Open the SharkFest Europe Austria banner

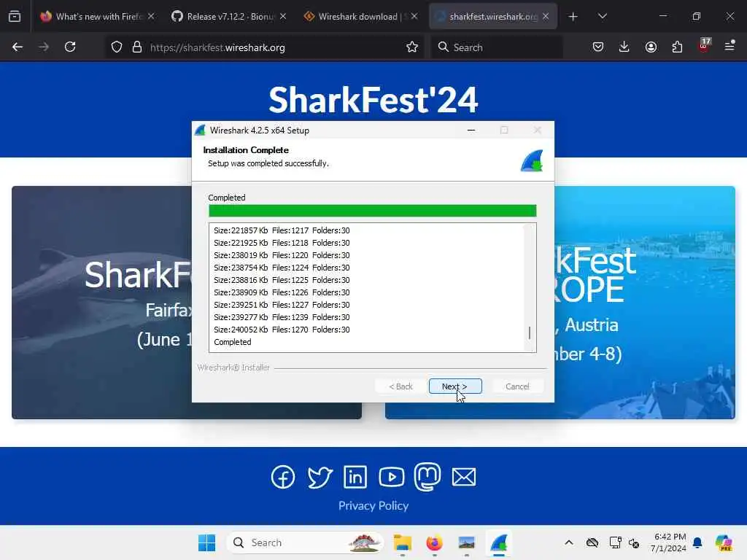[645, 303]
